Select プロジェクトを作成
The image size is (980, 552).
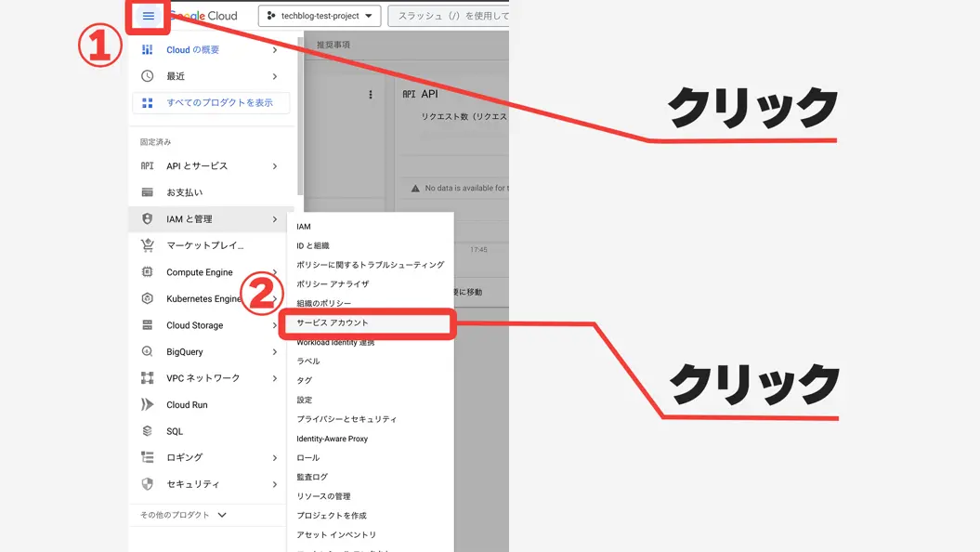click(x=332, y=516)
